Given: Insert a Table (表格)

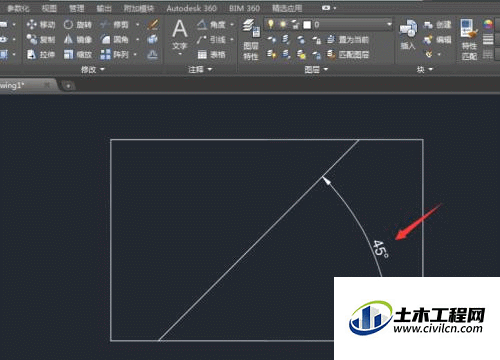Looking at the screenshot, I should point(211,54).
